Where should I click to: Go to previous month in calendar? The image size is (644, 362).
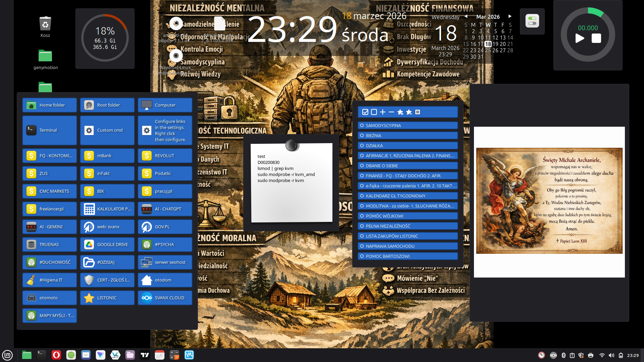pyautogui.click(x=466, y=16)
